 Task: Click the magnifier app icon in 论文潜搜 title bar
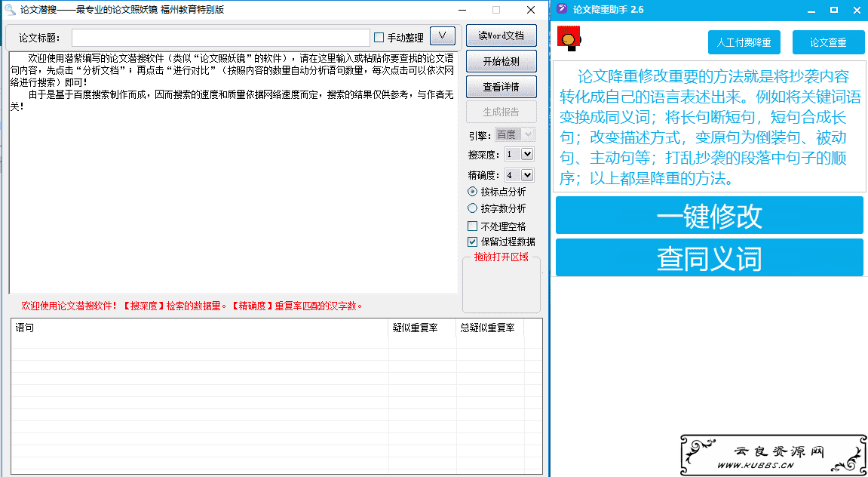pyautogui.click(x=9, y=9)
